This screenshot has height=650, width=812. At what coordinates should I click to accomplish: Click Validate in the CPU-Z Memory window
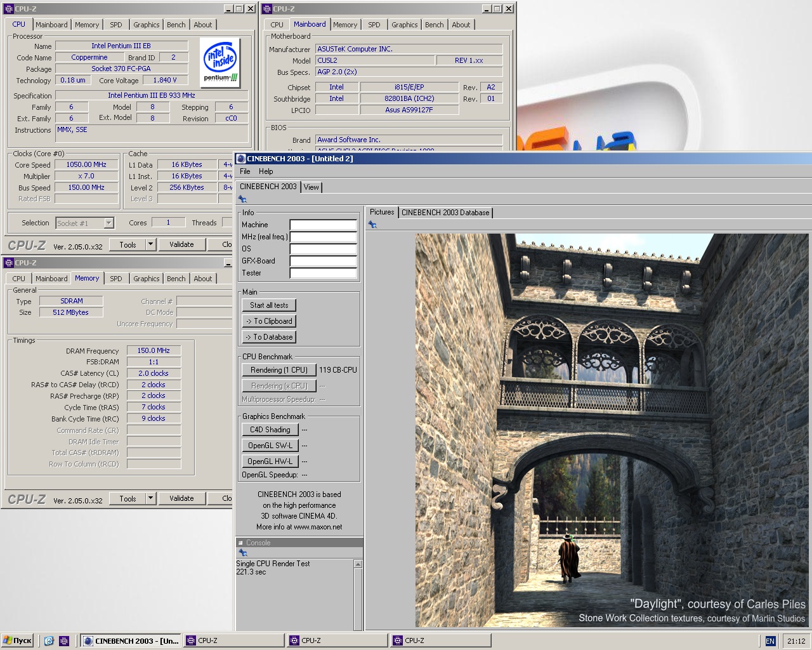click(181, 498)
